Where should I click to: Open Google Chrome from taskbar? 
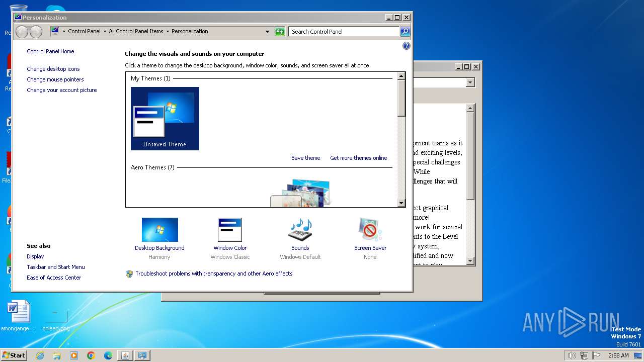91,355
